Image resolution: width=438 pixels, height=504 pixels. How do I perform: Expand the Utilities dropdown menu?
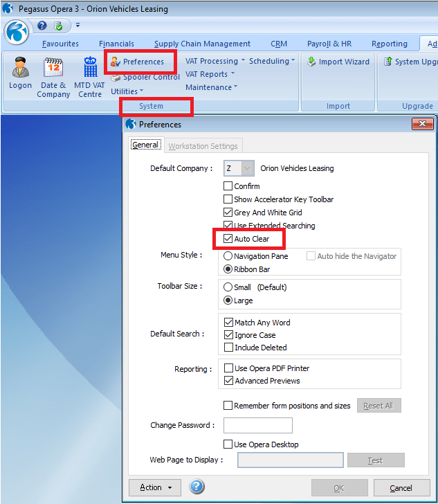click(127, 91)
